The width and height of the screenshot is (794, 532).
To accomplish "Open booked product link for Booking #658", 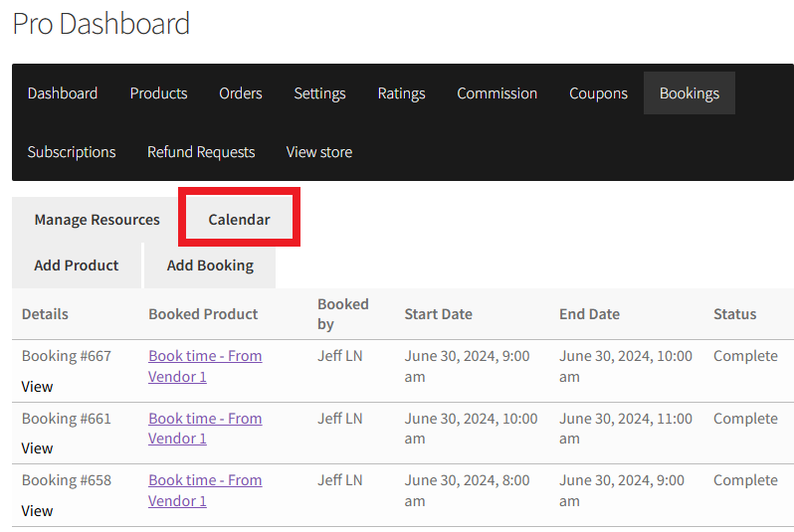I will [x=205, y=480].
